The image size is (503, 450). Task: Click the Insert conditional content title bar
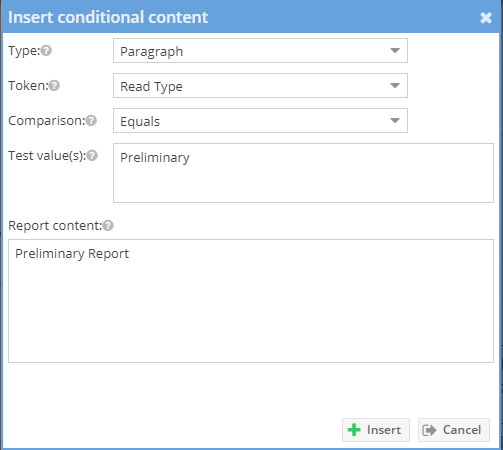(251, 17)
